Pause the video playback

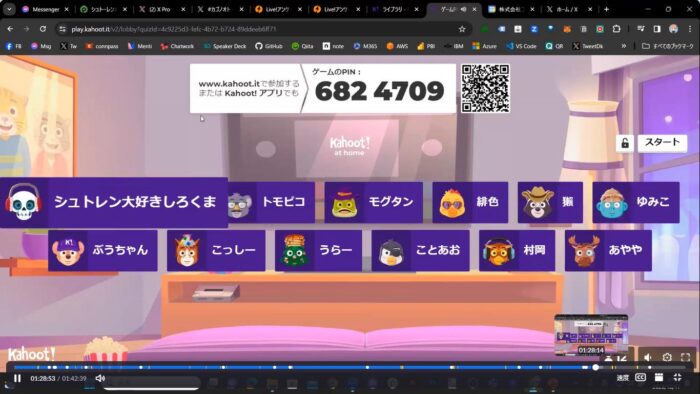(17, 378)
